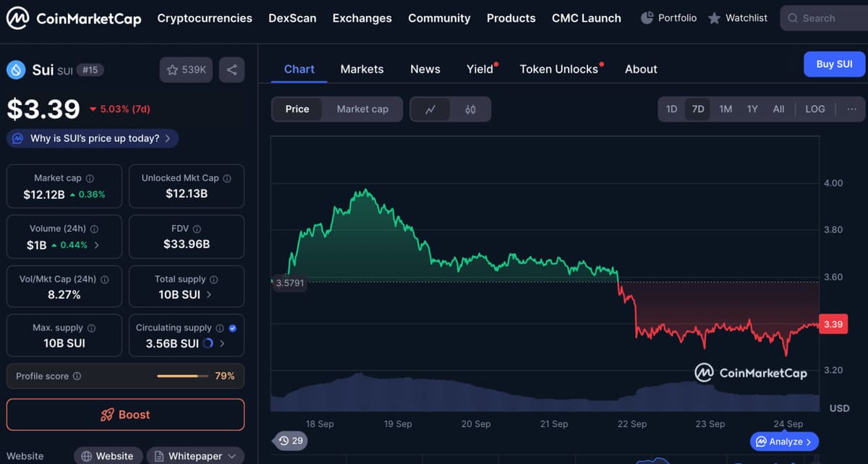Click the search magnifier icon
This screenshot has width=868, height=464.
793,18
